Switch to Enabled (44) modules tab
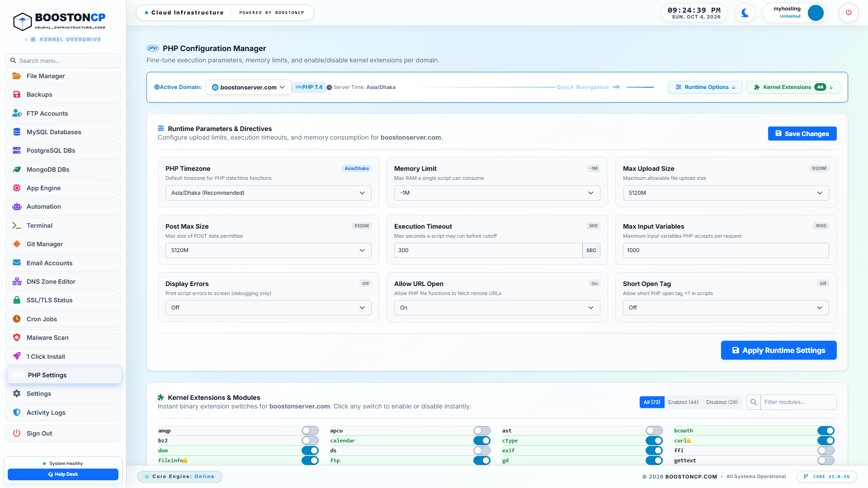This screenshot has width=868, height=488. tap(683, 402)
